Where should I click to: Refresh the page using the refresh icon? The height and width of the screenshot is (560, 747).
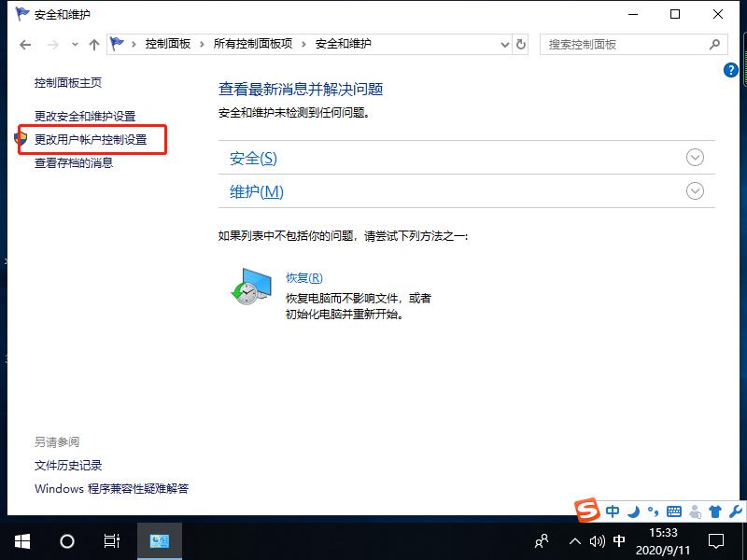point(520,44)
